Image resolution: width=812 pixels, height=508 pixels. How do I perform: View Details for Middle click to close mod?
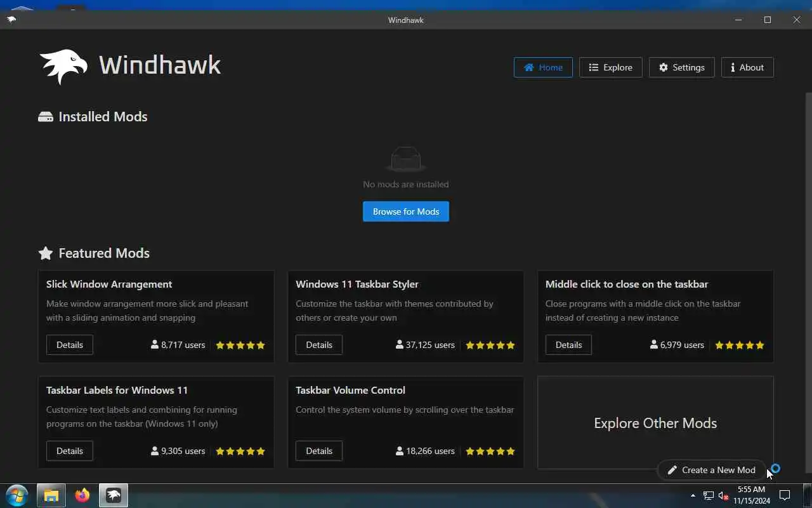click(x=568, y=345)
